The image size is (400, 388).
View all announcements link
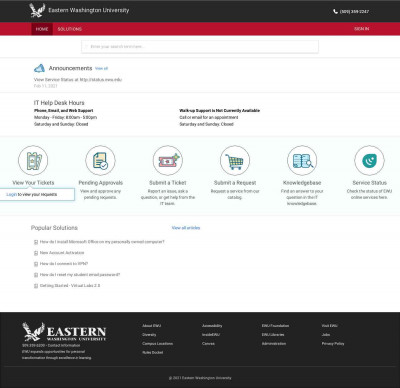coord(101,69)
